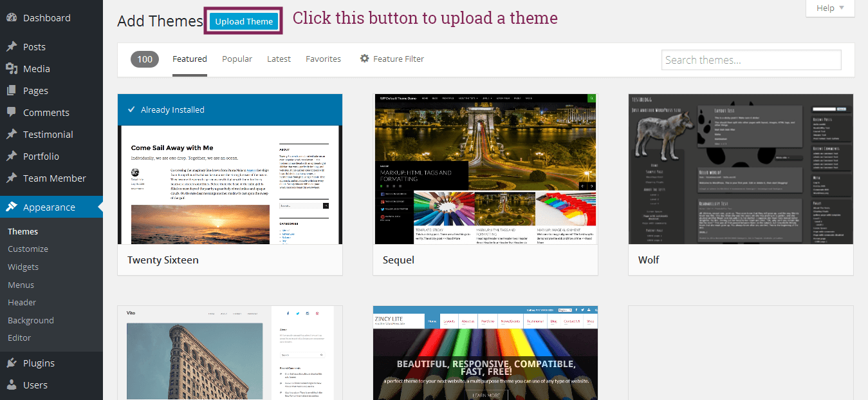This screenshot has height=400, width=868.
Task: Open Media via its sidebar icon
Action: [12, 69]
